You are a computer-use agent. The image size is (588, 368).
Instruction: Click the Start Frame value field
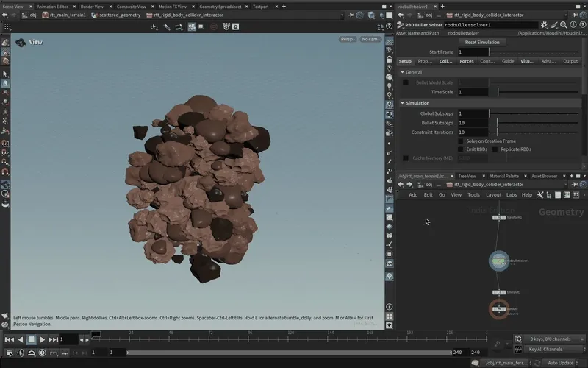point(473,52)
